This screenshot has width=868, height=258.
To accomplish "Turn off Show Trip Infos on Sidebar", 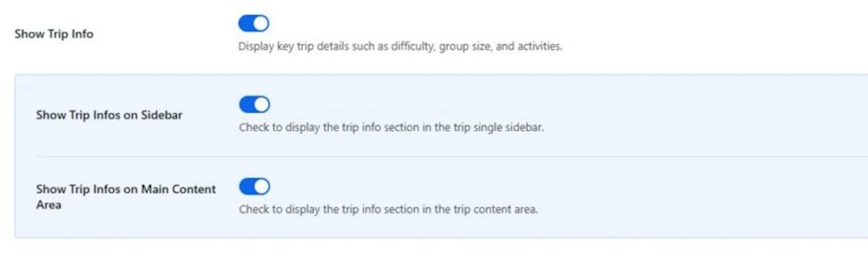I will 254,105.
